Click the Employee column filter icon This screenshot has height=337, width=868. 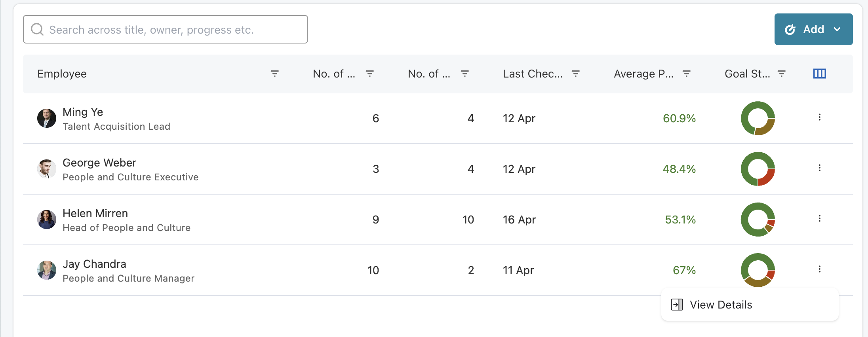[274, 74]
